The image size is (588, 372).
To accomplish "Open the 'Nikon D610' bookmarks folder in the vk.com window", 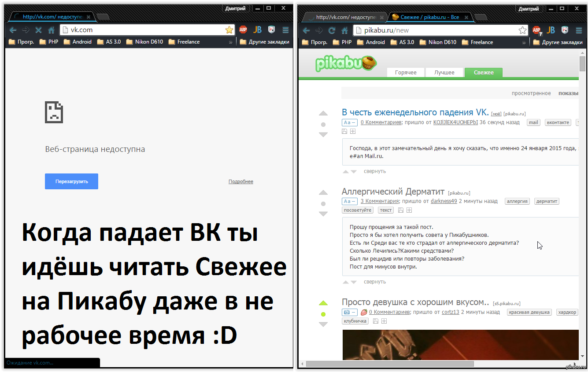I will tap(144, 42).
